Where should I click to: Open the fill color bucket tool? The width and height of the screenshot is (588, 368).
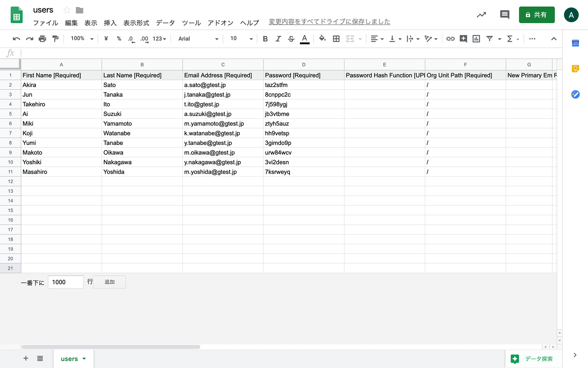click(322, 39)
